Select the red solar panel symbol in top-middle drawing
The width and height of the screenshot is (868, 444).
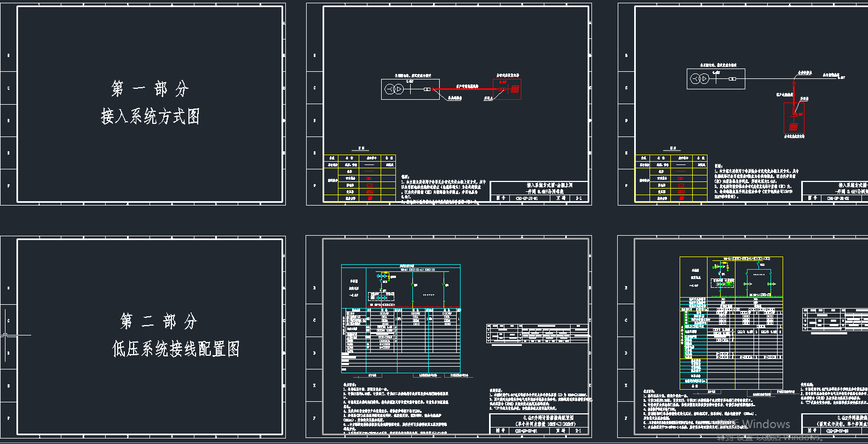(515, 89)
